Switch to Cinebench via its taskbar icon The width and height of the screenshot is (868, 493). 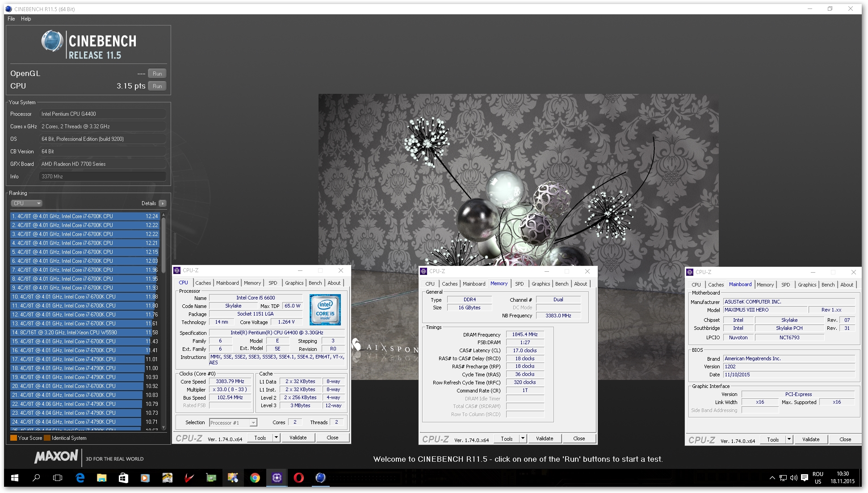320,478
